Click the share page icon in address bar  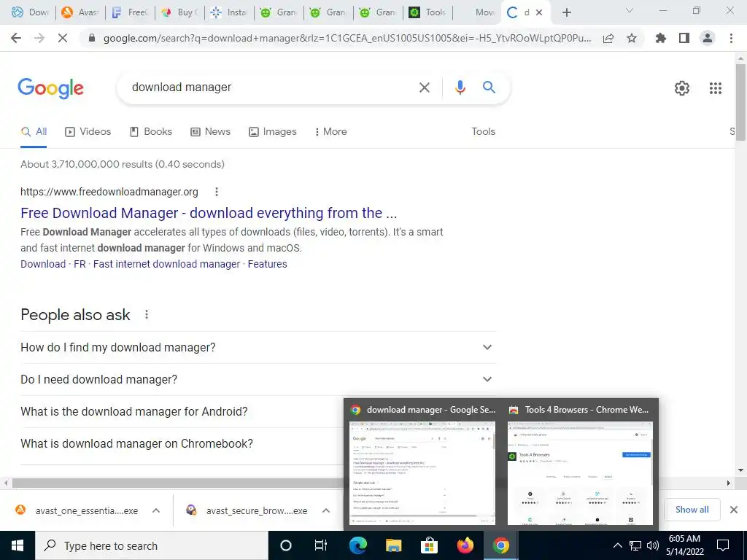608,38
